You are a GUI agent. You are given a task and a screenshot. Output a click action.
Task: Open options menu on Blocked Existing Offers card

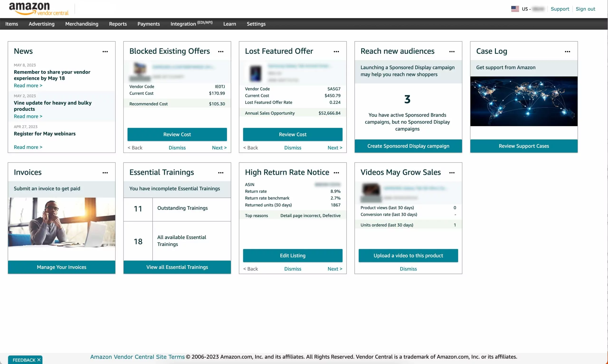tap(220, 52)
